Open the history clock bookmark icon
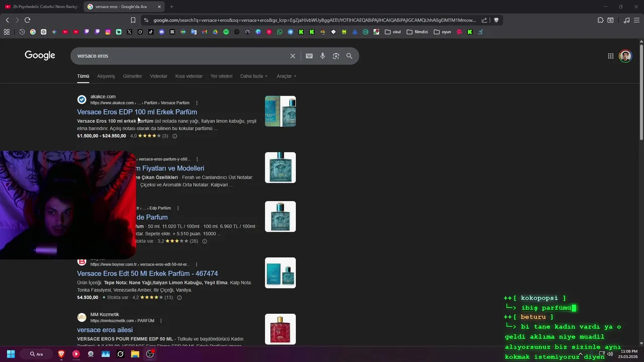644x362 pixels. [x=22, y=32]
